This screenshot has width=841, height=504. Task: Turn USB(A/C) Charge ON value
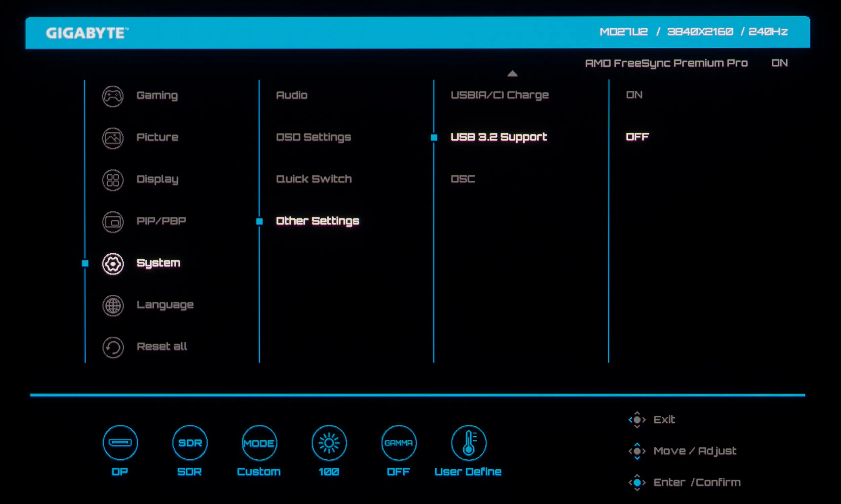point(634,95)
